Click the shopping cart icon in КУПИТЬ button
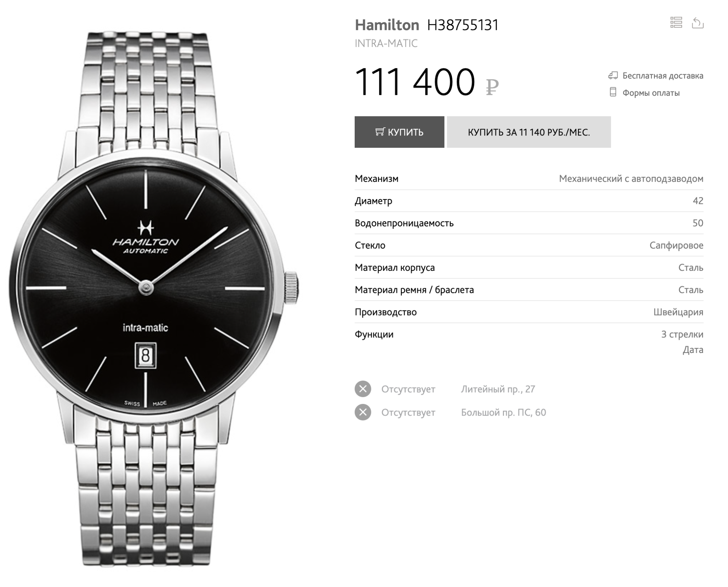This screenshot has height=587, width=728. click(380, 132)
